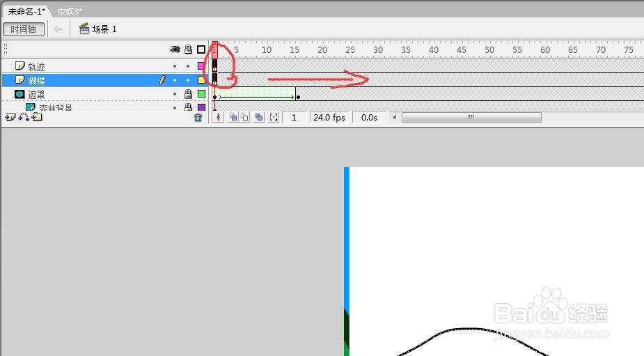644x356 pixels.
Task: Click the 轨迹 layer page icon
Action: coord(19,65)
